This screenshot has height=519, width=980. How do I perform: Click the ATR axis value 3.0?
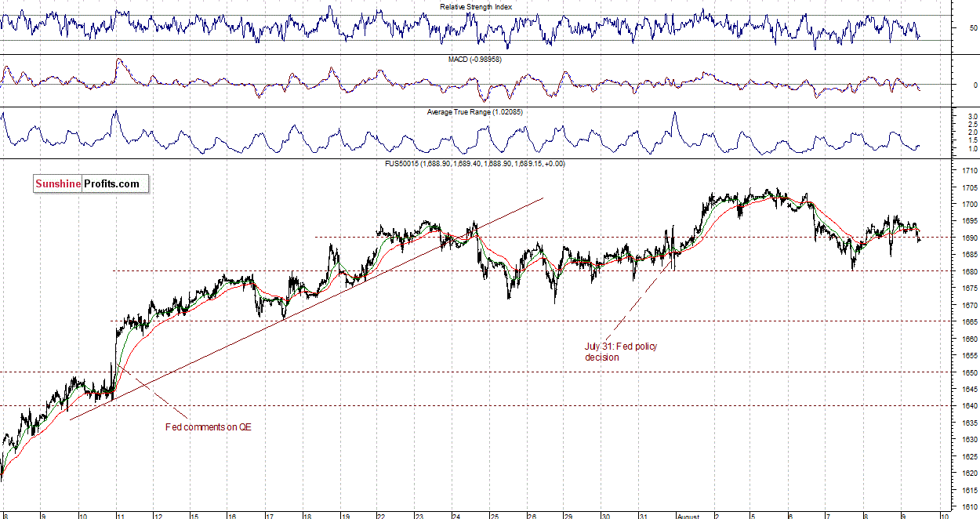[972, 117]
